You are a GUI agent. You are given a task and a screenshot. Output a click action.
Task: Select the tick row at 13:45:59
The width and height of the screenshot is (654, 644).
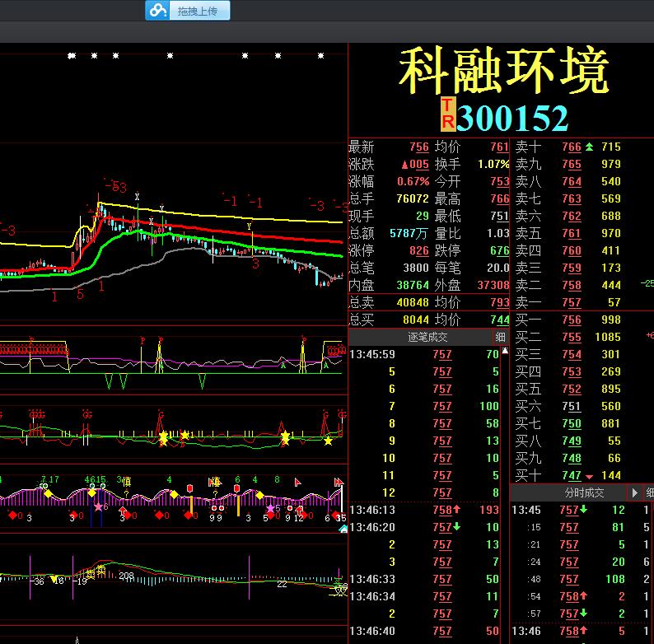point(424,355)
